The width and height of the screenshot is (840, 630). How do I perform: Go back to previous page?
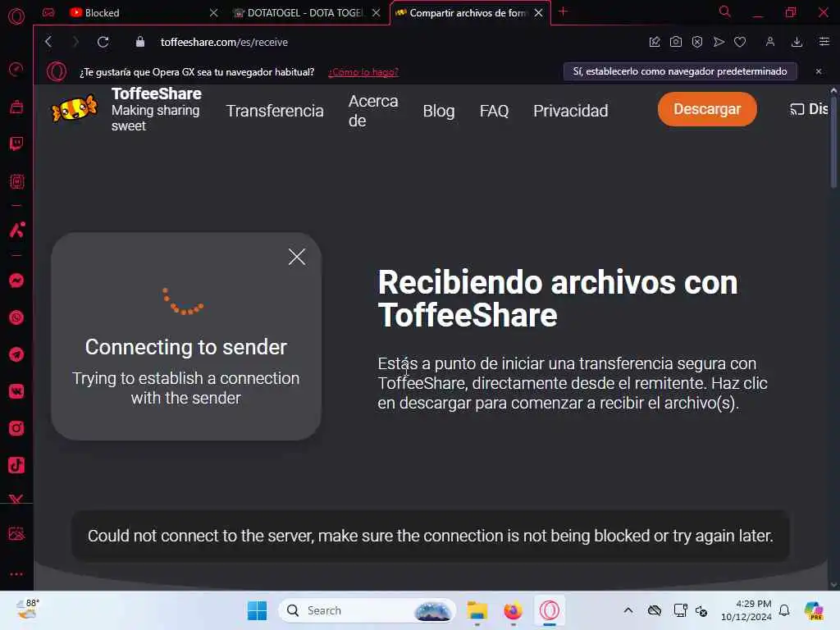click(x=48, y=42)
